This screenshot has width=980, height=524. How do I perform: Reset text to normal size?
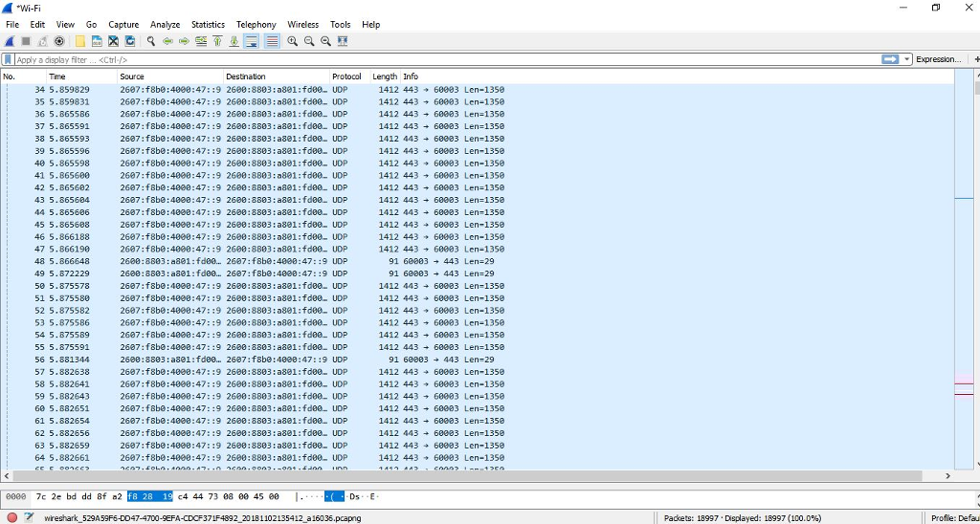tap(325, 41)
